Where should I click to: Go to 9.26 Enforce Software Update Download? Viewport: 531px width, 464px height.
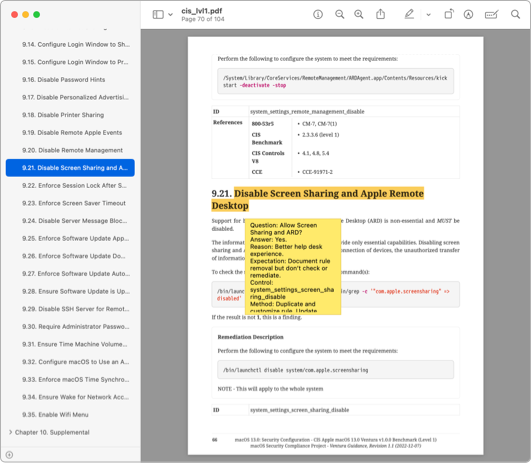pyautogui.click(x=74, y=256)
